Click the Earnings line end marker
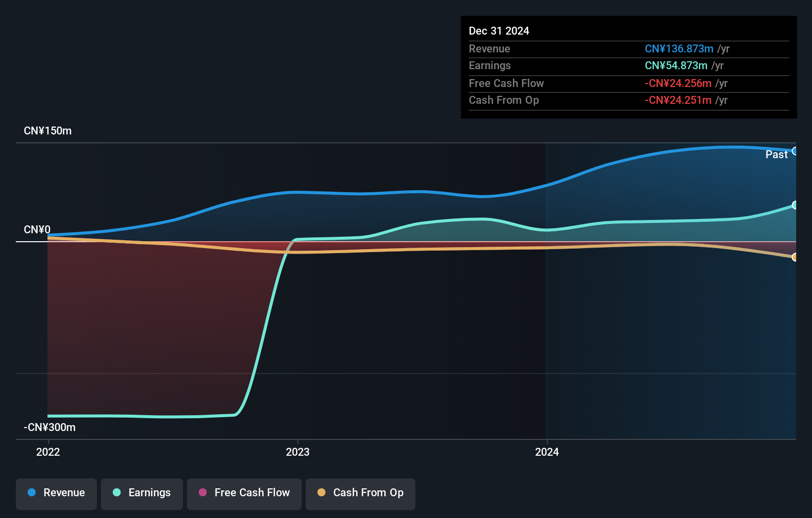The width and height of the screenshot is (812, 518). (x=795, y=205)
